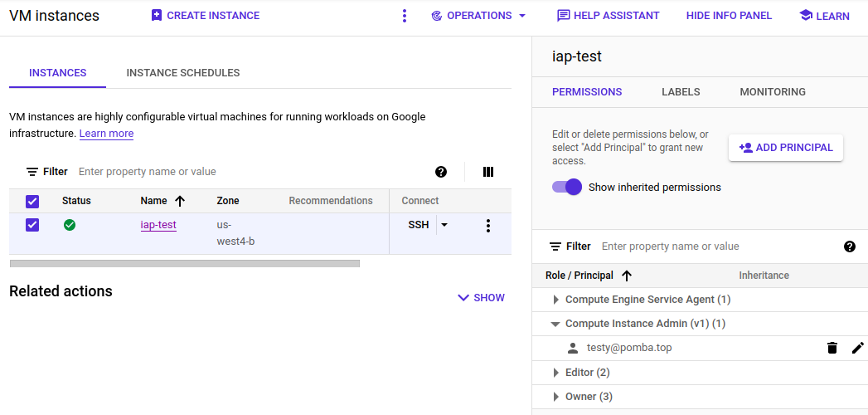
Task: Click the Add Principal button
Action: (x=785, y=148)
